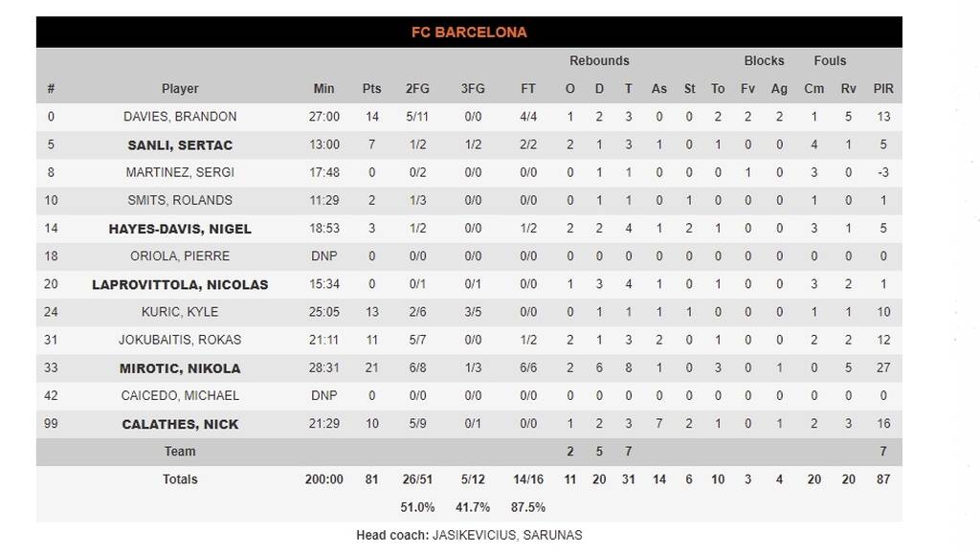Click the PIR column header
The image size is (980, 555).
pos(883,89)
